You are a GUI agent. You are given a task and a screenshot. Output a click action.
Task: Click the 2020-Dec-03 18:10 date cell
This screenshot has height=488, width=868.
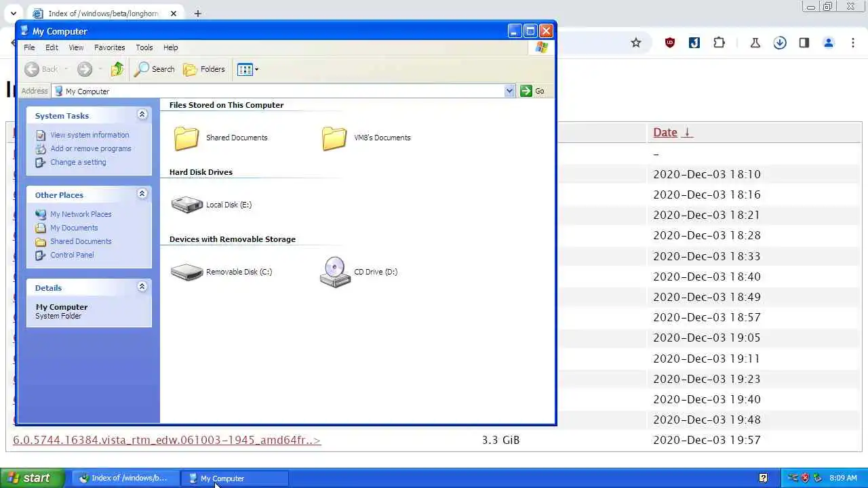click(x=707, y=174)
